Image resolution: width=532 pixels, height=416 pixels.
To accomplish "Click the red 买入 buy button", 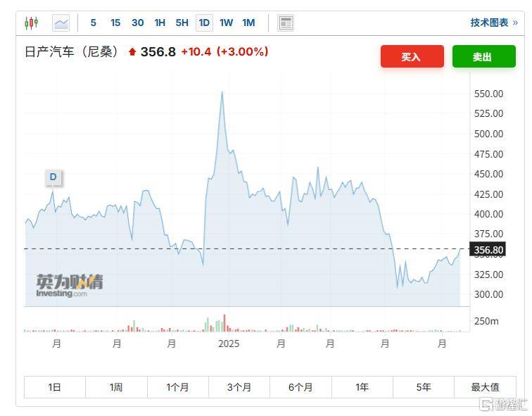I will [x=412, y=56].
